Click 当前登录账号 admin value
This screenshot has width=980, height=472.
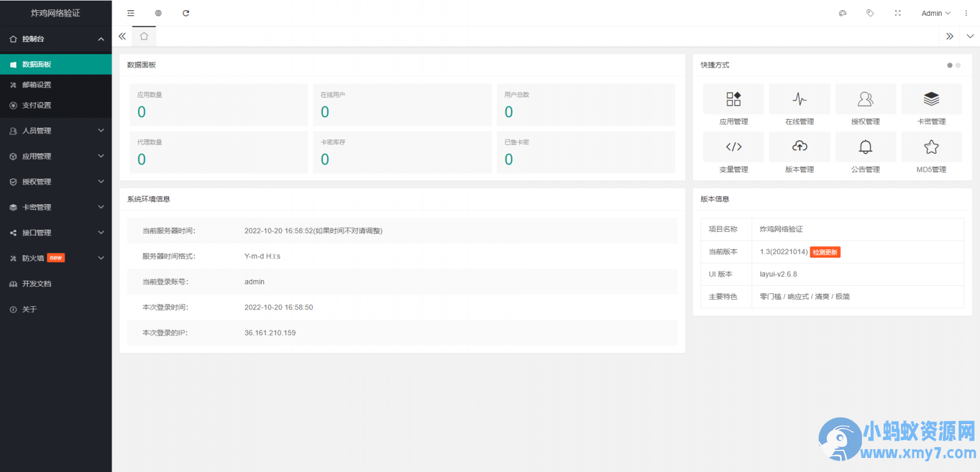point(255,282)
